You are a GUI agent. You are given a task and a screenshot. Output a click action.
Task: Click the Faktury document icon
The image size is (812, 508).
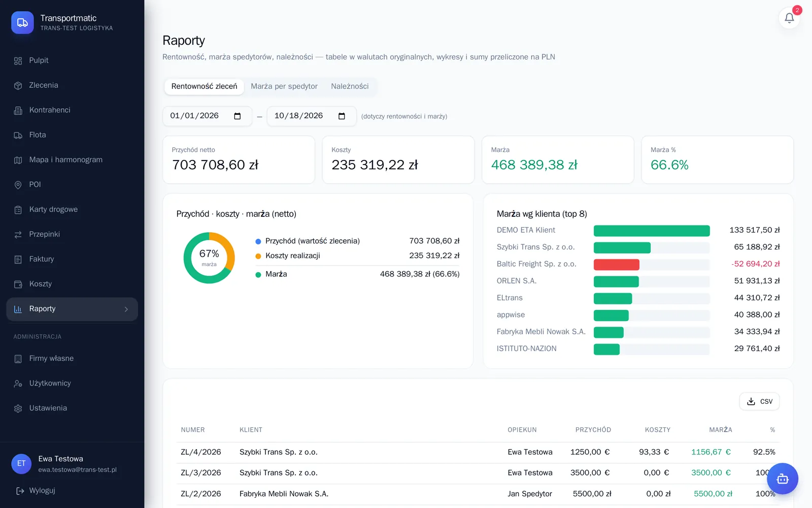(18, 260)
